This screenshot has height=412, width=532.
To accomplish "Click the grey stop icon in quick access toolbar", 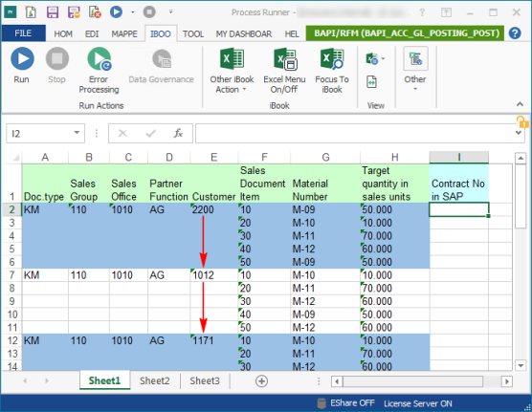I will [x=149, y=12].
